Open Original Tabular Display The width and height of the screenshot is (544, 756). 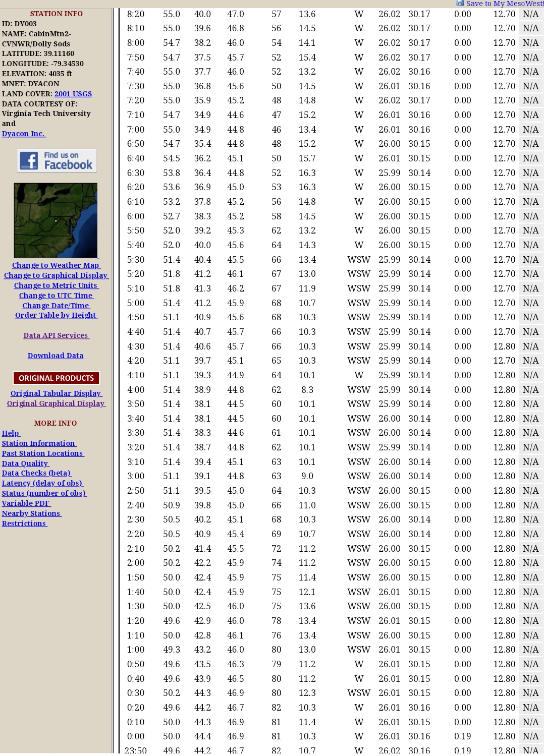pos(56,393)
